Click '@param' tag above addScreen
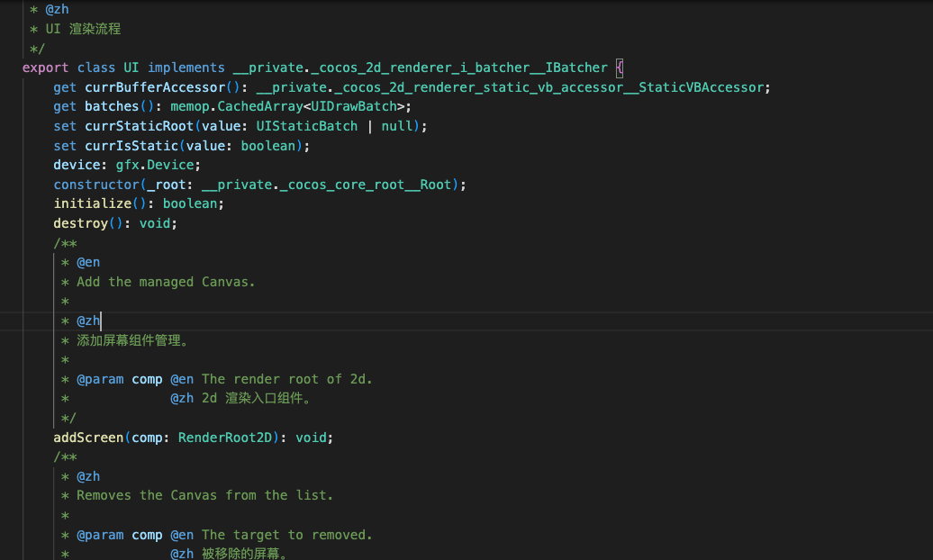Screen dimensions: 933x560 click(100, 379)
